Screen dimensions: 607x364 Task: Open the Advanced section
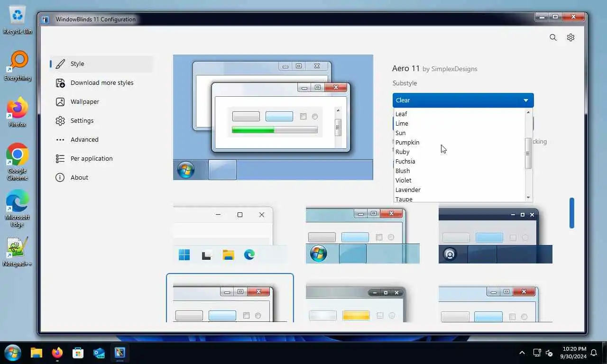[x=101, y=140]
